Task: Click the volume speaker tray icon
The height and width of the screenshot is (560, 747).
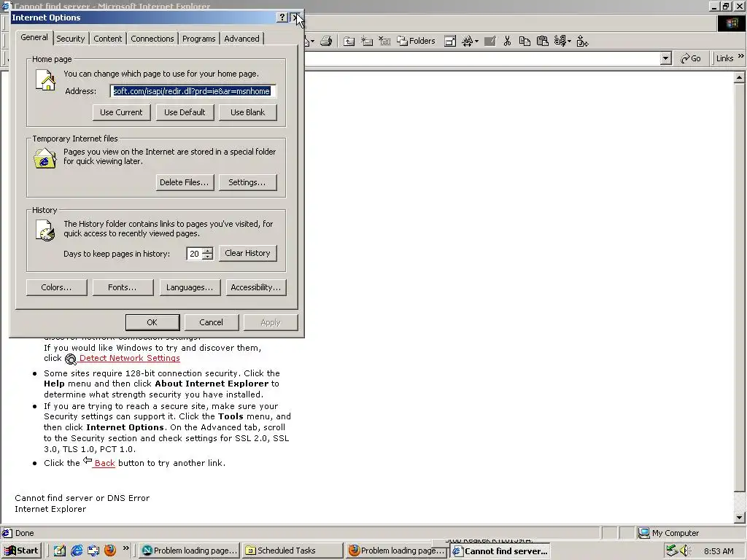Action: (685, 551)
